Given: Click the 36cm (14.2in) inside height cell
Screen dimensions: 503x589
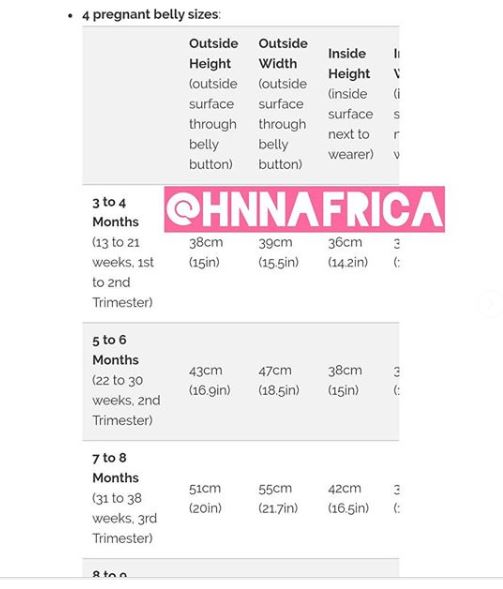Looking at the screenshot, I should coord(348,252).
